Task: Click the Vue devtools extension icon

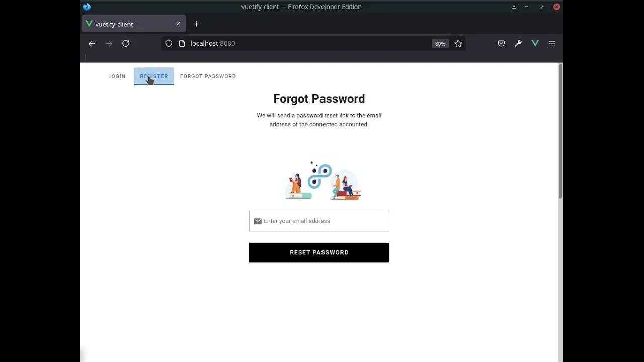Action: [x=535, y=44]
